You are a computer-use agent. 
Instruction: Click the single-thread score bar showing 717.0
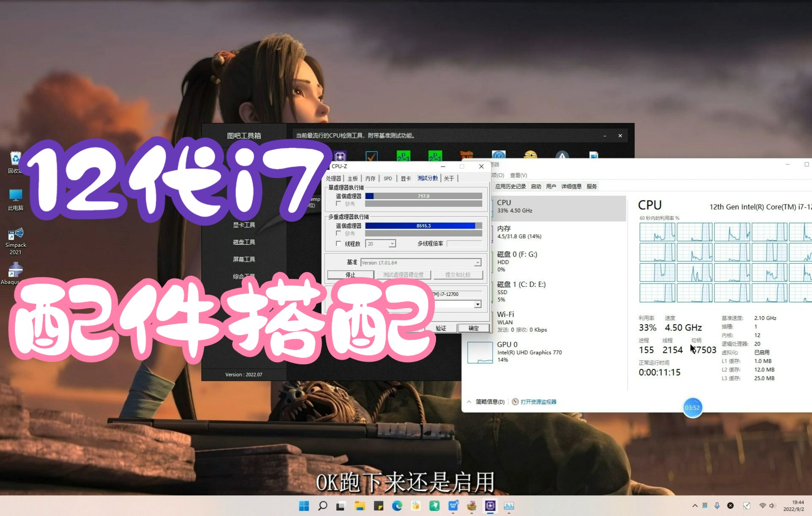coord(424,196)
